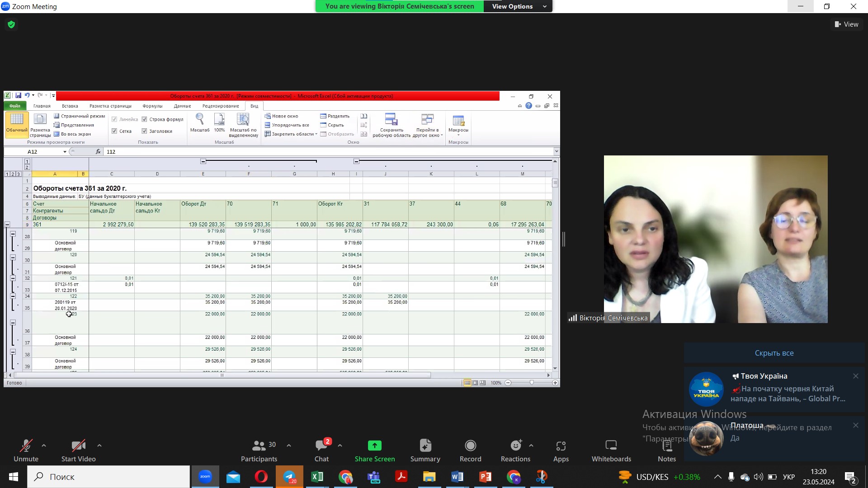Screen dimensions: 868x488
Task: Click the Excel save icon
Action: coord(18,95)
